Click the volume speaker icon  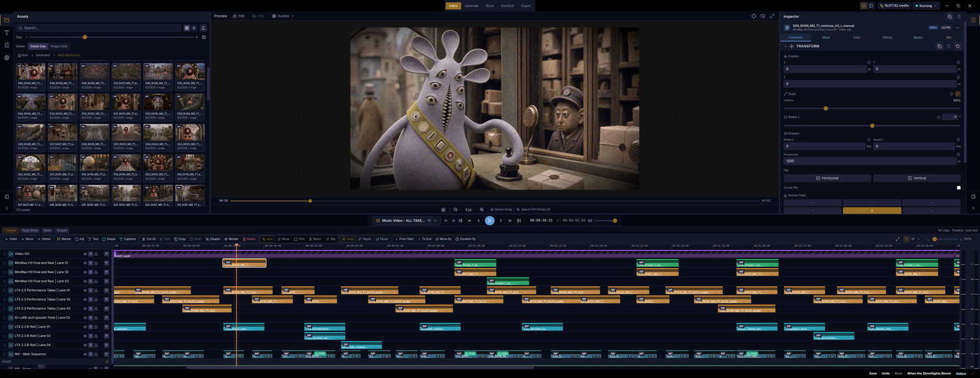point(591,221)
